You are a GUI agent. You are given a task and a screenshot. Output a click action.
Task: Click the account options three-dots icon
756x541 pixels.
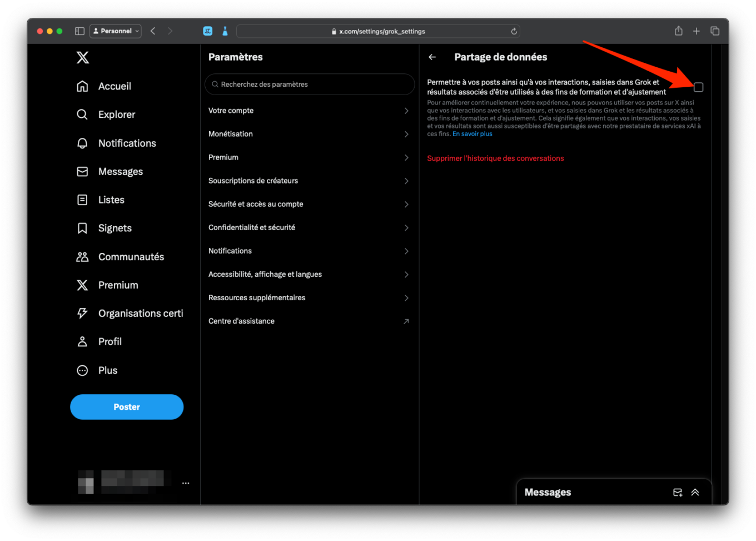point(186,483)
